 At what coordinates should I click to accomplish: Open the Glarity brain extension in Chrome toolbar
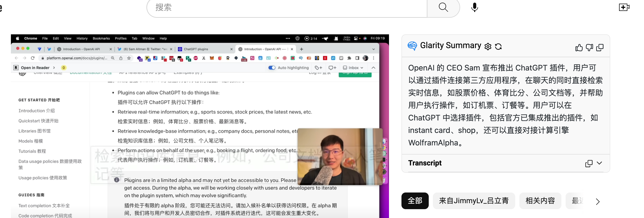301,58
